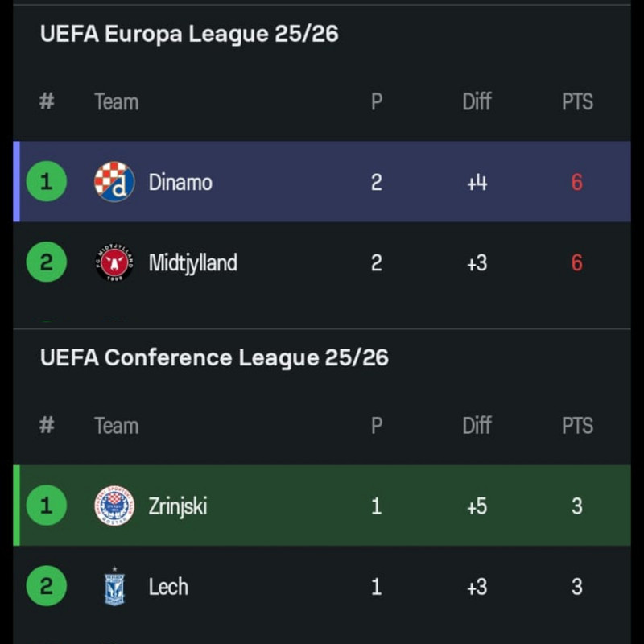644x644 pixels.
Task: Click Diff column header in Conference League table
Action: 477,426
